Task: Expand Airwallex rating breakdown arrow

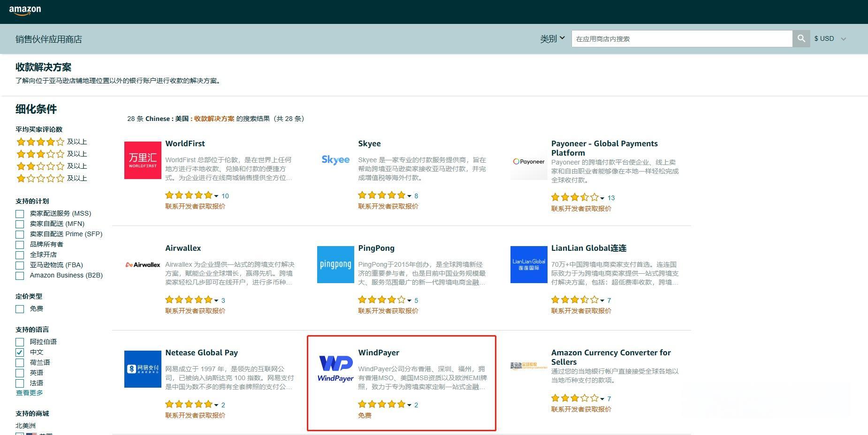Action: [216, 300]
